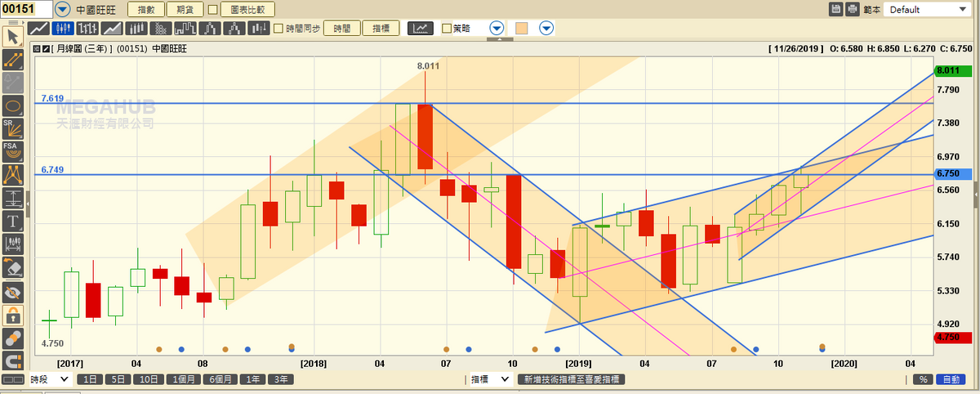The image size is (980, 394).
Task: Select the 1日 range tab
Action: pyautogui.click(x=91, y=379)
